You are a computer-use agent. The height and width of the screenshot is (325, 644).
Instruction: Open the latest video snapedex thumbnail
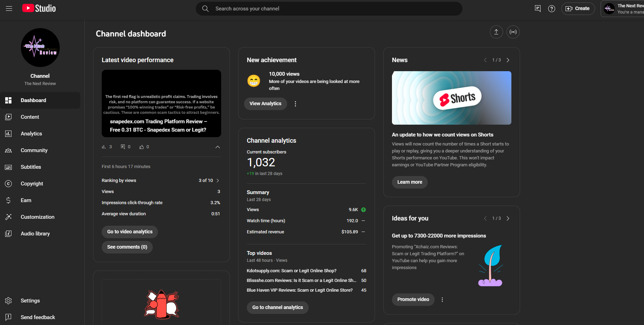[161, 103]
